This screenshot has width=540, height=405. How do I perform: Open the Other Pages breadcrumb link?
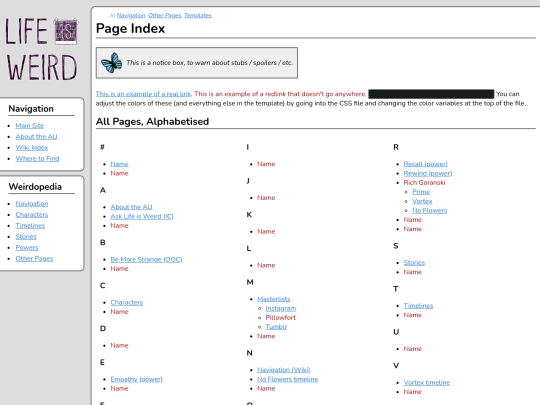click(x=165, y=15)
